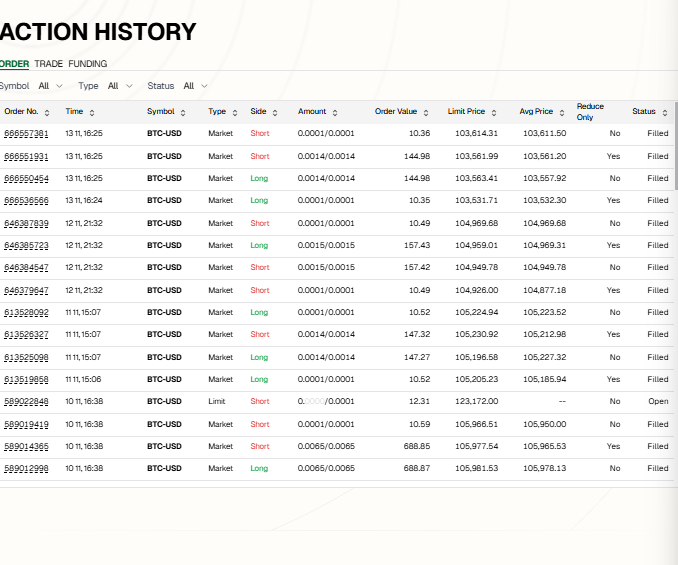Click limit price 103,531.71
Image resolution: width=678 pixels, height=565 pixels.
click(x=477, y=201)
